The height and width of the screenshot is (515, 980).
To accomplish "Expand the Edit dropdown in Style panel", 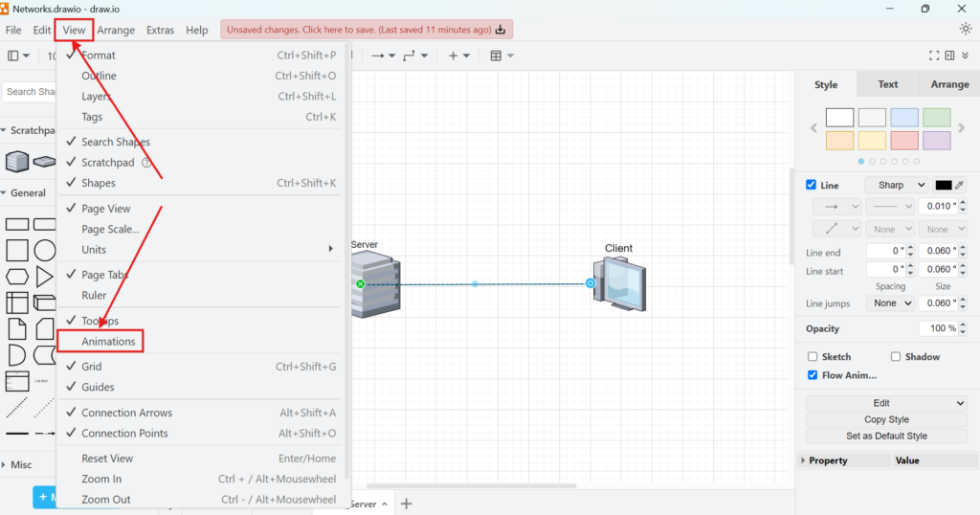I will point(886,403).
